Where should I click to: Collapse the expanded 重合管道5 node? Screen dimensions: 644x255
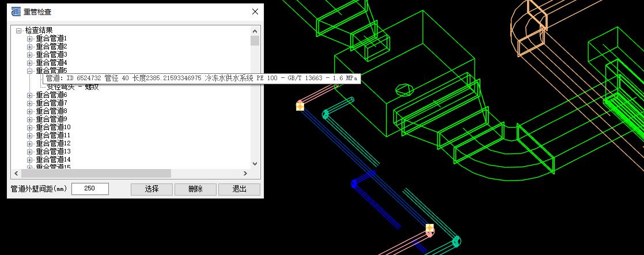click(30, 70)
